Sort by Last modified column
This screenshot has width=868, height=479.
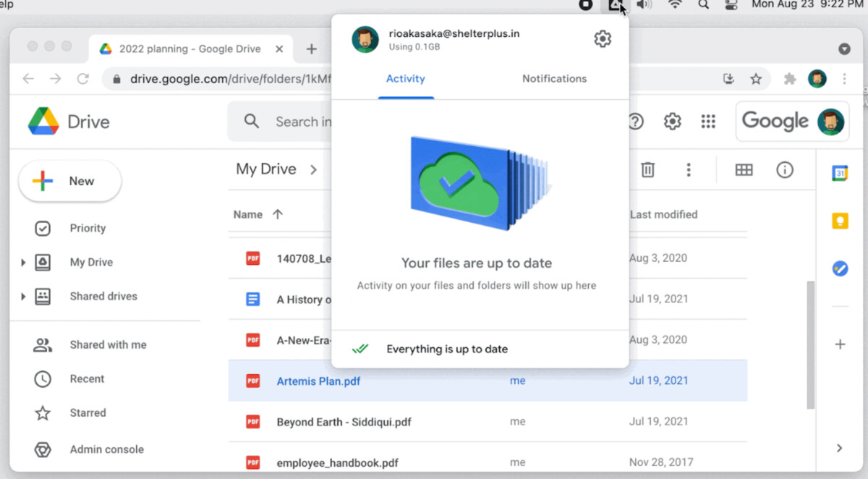coord(664,214)
